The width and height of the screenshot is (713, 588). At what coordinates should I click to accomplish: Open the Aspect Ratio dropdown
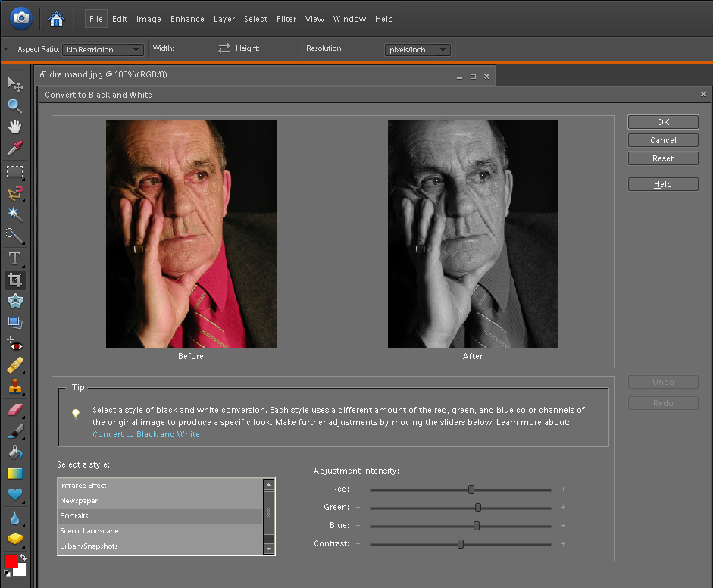click(103, 50)
